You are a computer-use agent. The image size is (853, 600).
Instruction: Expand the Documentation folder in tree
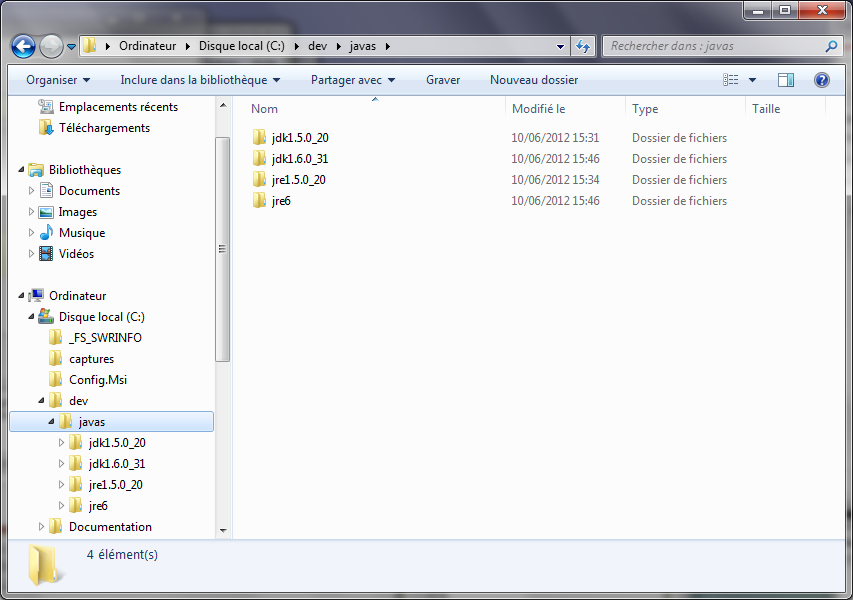pos(42,527)
